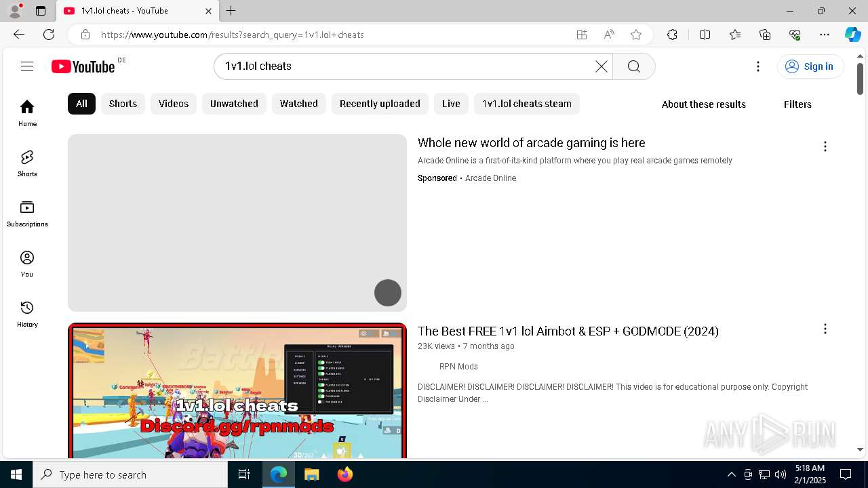This screenshot has width=868, height=488.
Task: Open the YouTube hamburger guide menu
Action: click(x=27, y=66)
